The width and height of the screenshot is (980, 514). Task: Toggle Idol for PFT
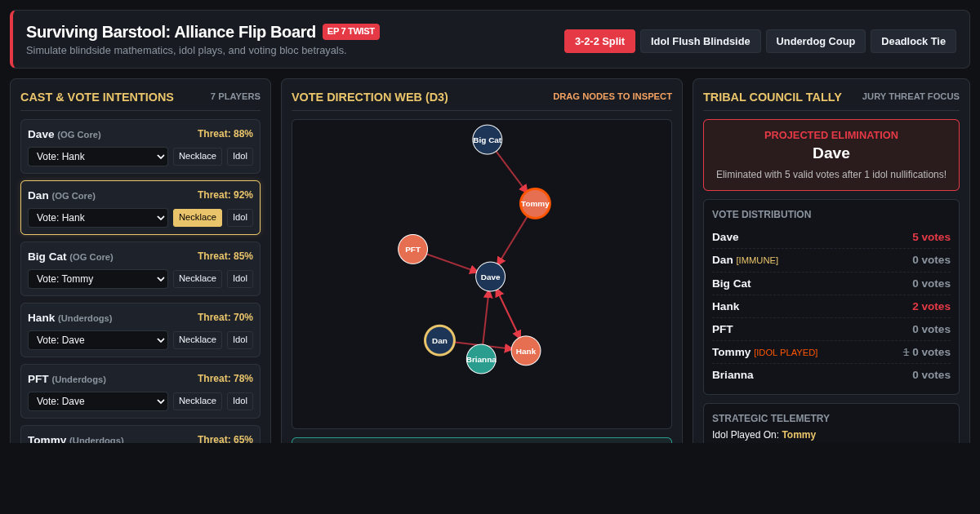point(240,401)
